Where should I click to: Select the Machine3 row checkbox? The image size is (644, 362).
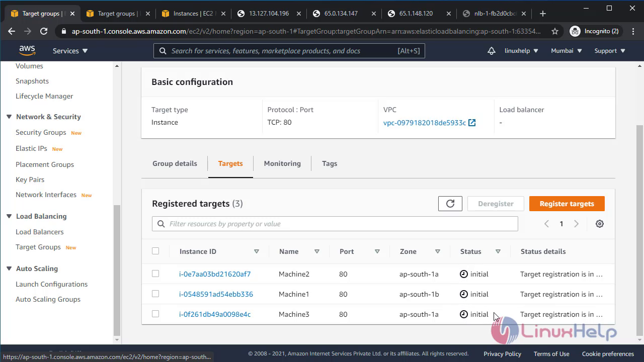[155, 314]
